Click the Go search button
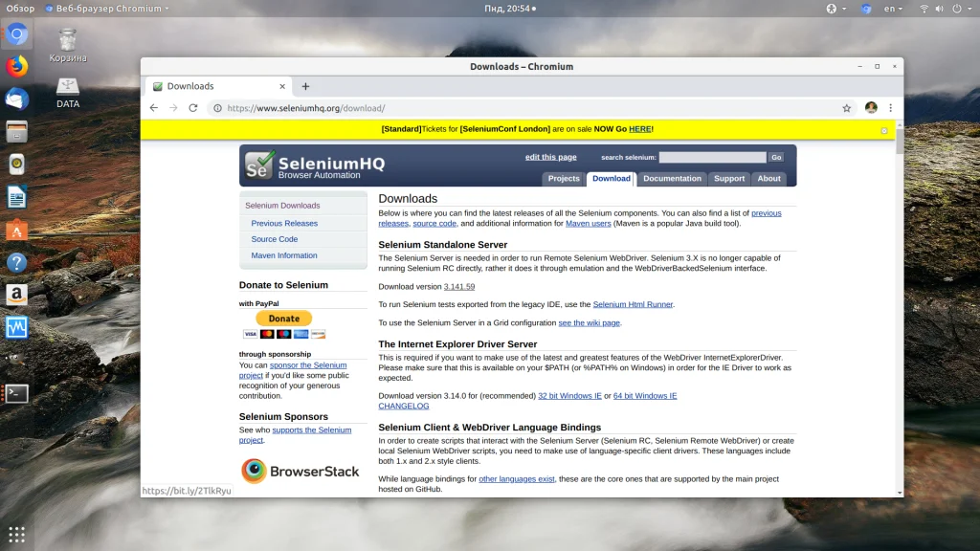 [x=775, y=158]
